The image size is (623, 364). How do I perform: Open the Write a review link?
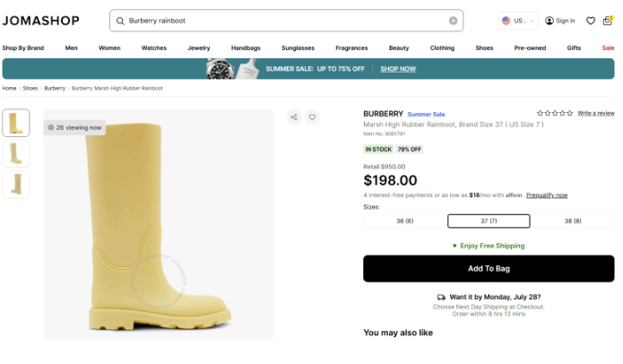tap(596, 113)
